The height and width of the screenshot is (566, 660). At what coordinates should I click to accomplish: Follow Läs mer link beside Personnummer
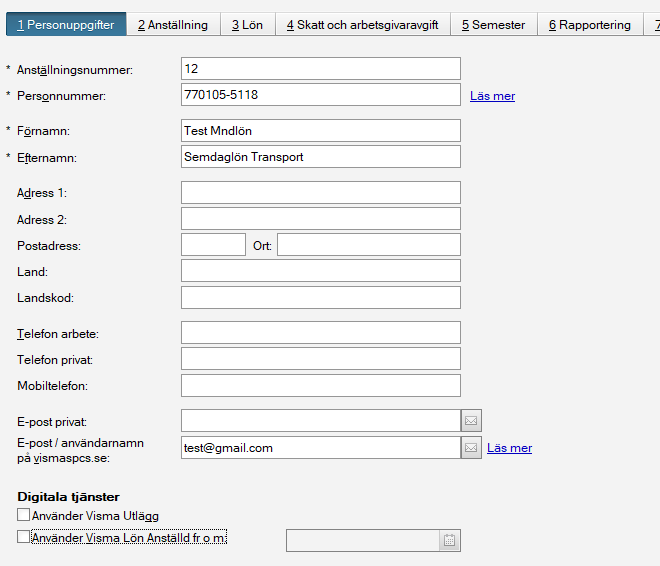[x=492, y=96]
